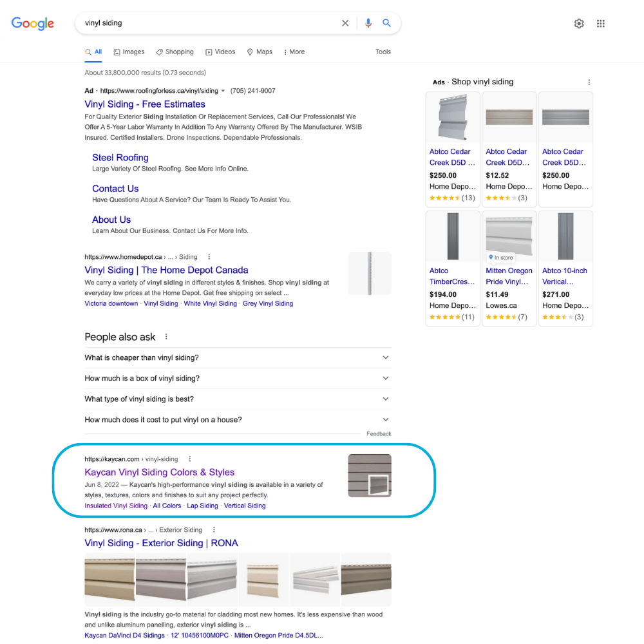
Task: Open the Contact Us sitelink
Action: [x=115, y=189]
